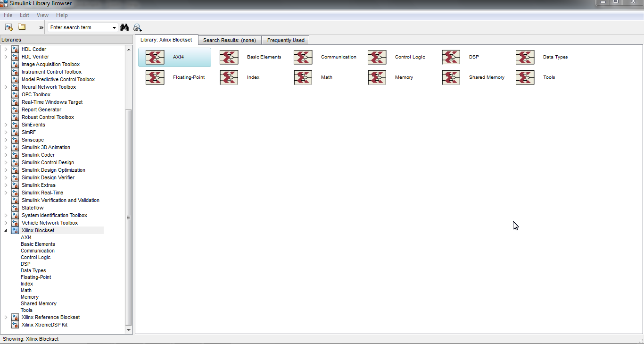
Task: Click the new model toolbar icon
Action: coord(8,27)
